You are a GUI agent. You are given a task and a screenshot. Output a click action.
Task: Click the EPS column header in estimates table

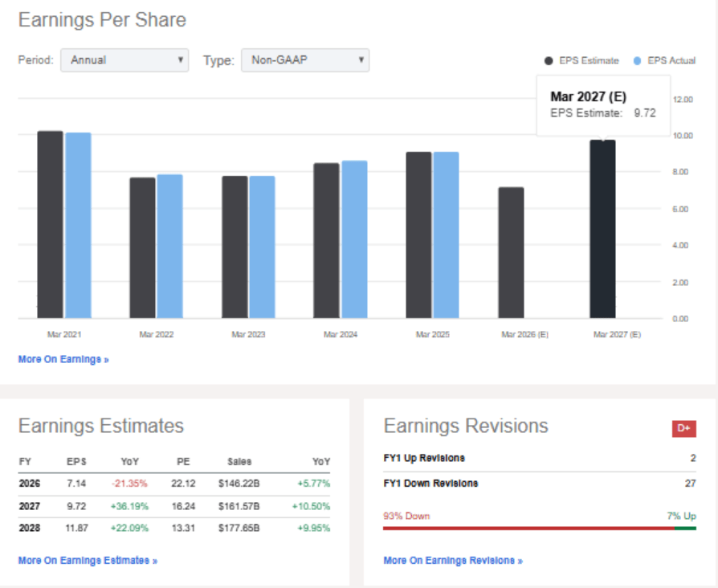(x=76, y=462)
